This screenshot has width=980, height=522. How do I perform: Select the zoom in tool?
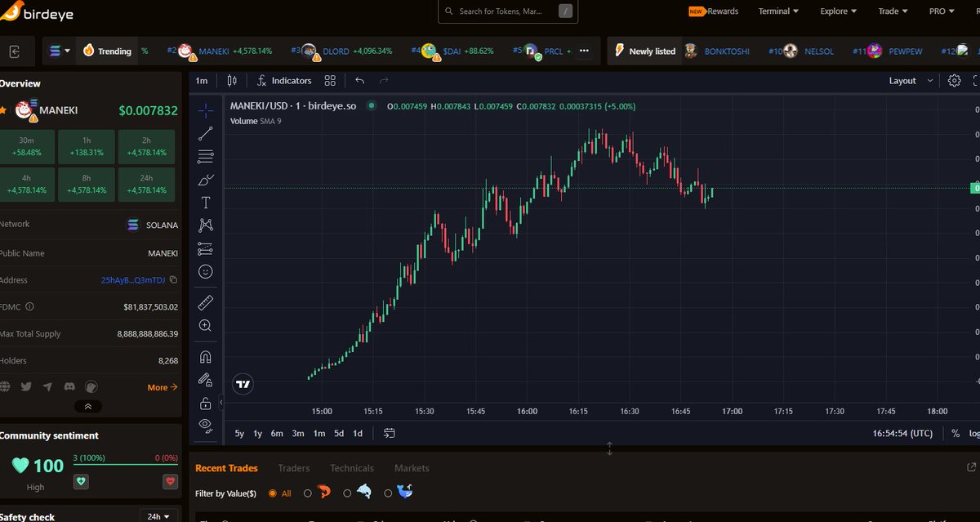pyautogui.click(x=206, y=326)
